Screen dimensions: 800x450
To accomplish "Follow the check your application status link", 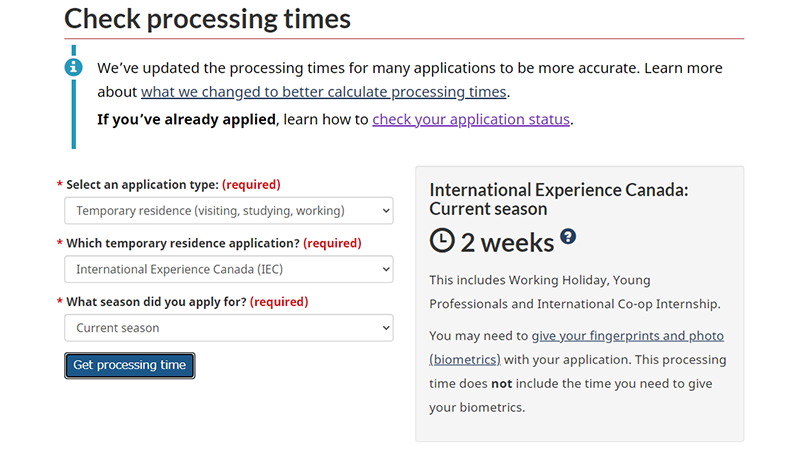I will 471,119.
